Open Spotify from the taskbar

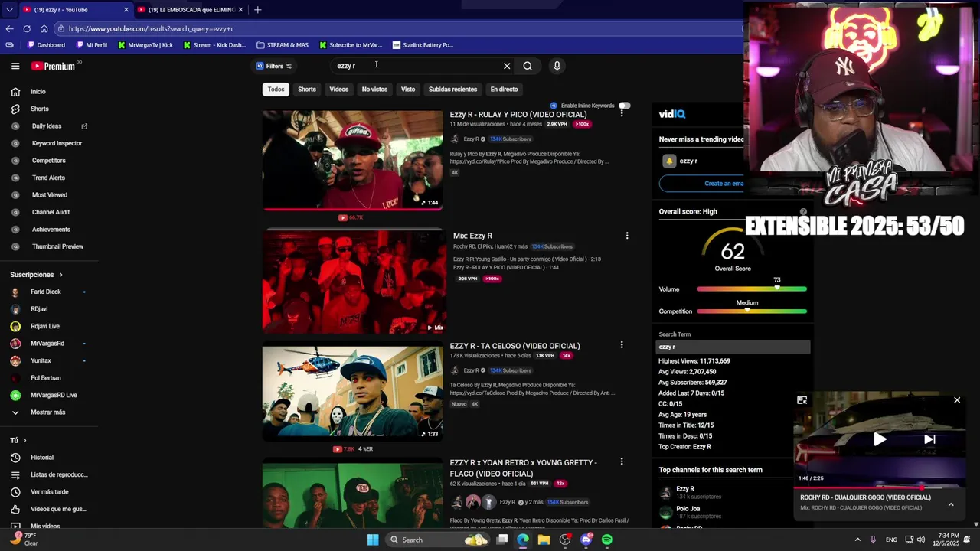[x=607, y=540]
